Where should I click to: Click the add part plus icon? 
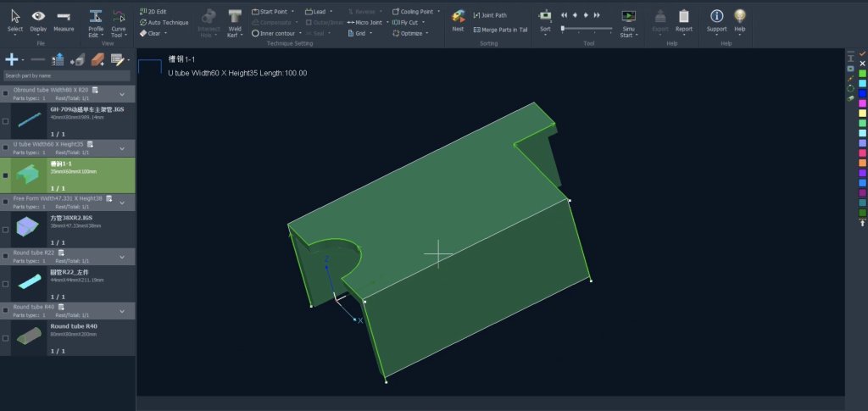12,59
